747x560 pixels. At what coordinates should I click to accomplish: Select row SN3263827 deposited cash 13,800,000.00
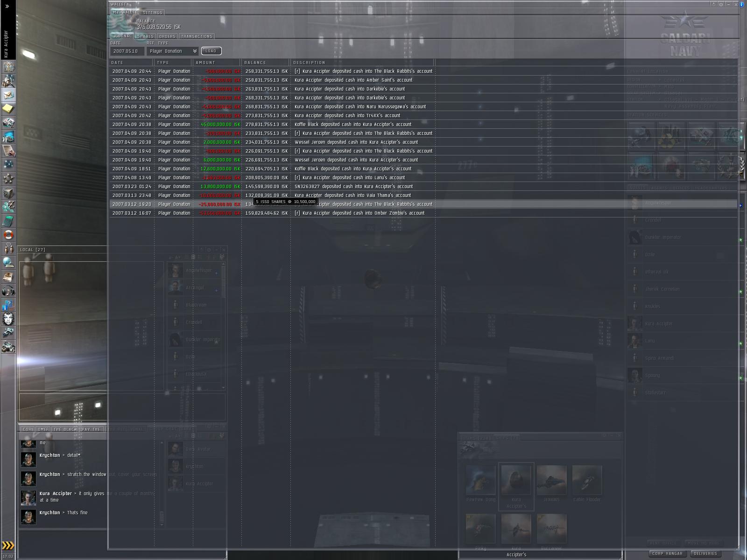423,187
